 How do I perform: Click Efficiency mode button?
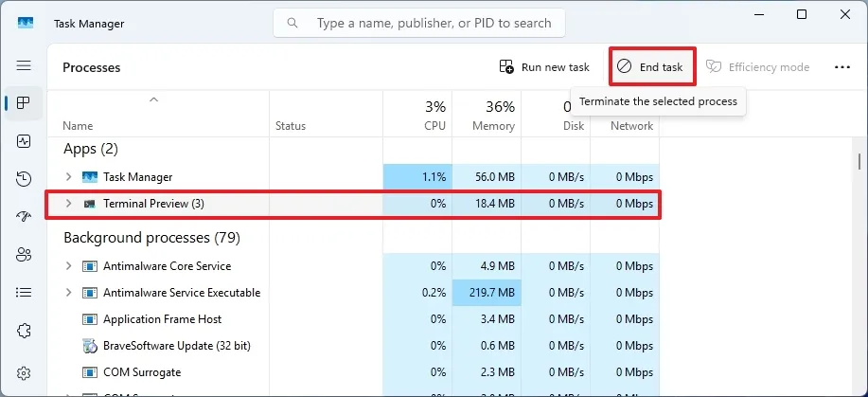coord(758,67)
